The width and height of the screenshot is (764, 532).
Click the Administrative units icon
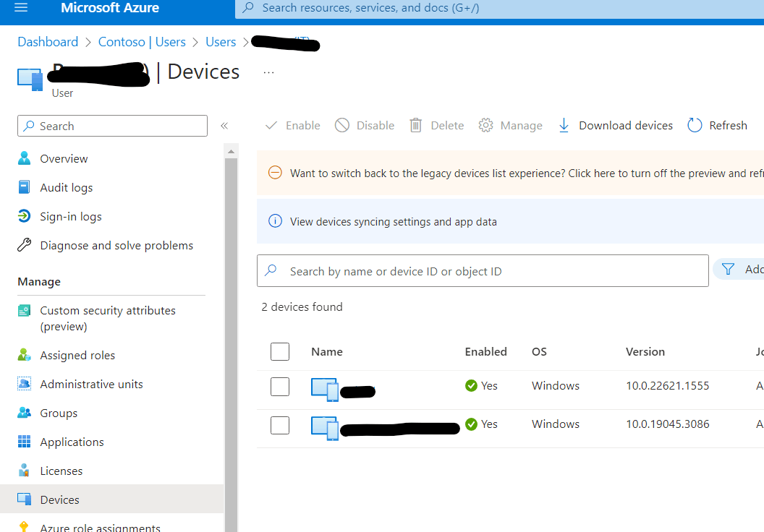tap(24, 384)
